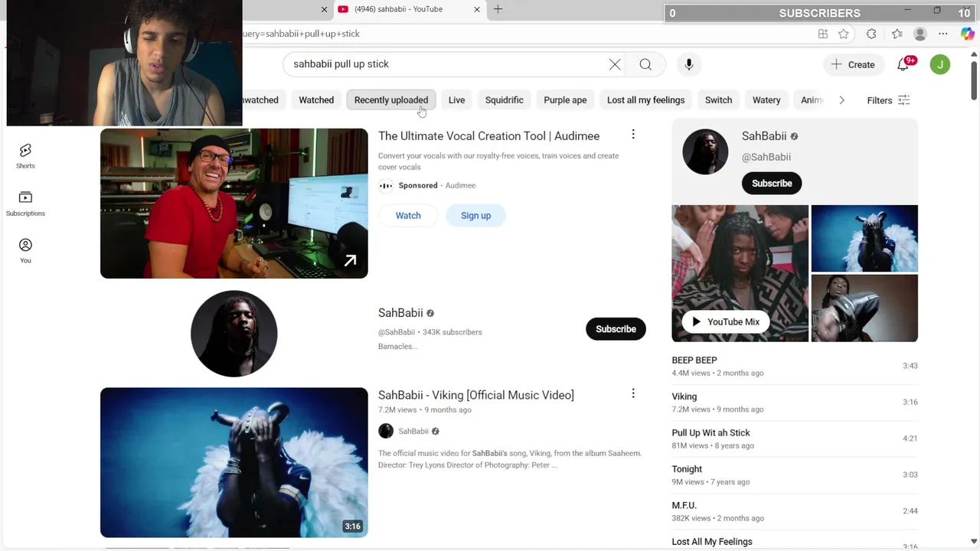The image size is (980, 551).
Task: Click the magnifying glass search button
Action: [645, 64]
